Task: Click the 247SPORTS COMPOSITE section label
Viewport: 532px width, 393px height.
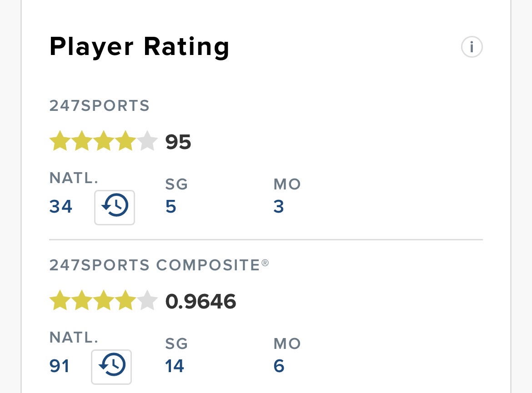Action: [159, 265]
